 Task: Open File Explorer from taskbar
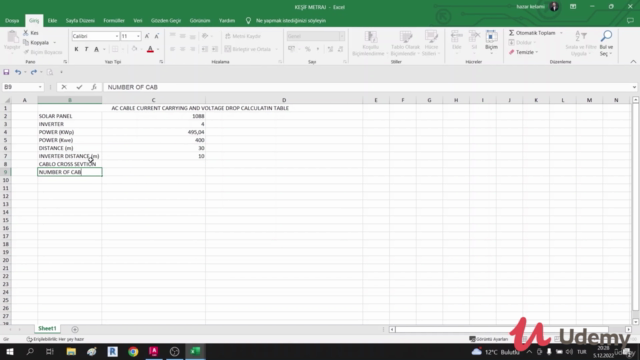[x=71, y=351]
